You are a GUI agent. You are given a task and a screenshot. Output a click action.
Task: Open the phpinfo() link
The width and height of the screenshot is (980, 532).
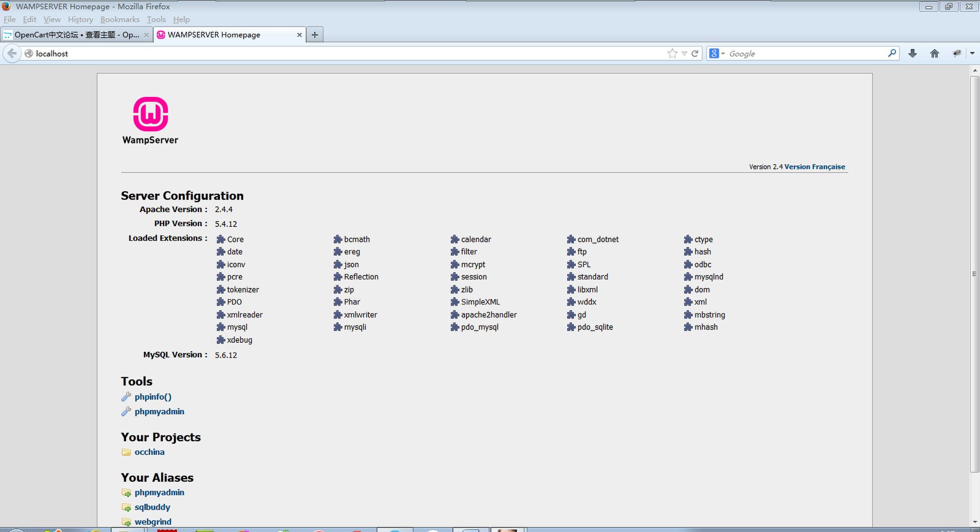pos(153,397)
